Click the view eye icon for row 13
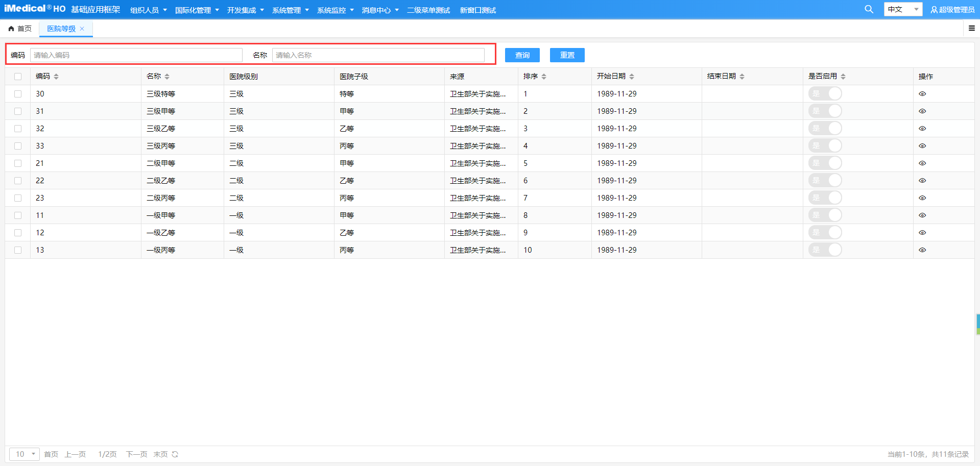Image resolution: width=980 pixels, height=466 pixels. tap(922, 250)
